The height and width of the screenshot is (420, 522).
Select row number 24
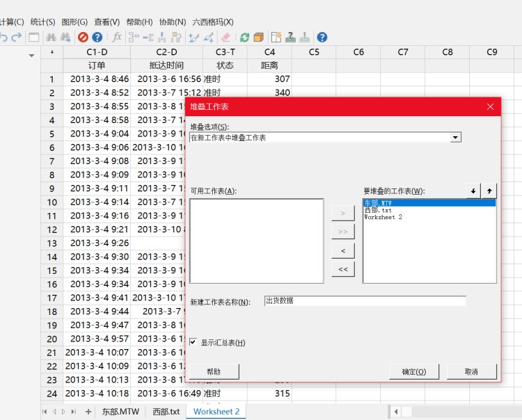[x=52, y=394]
